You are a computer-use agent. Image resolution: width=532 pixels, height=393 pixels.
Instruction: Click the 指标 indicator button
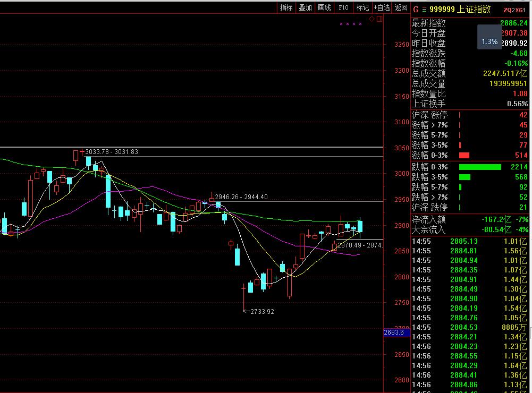click(x=286, y=7)
